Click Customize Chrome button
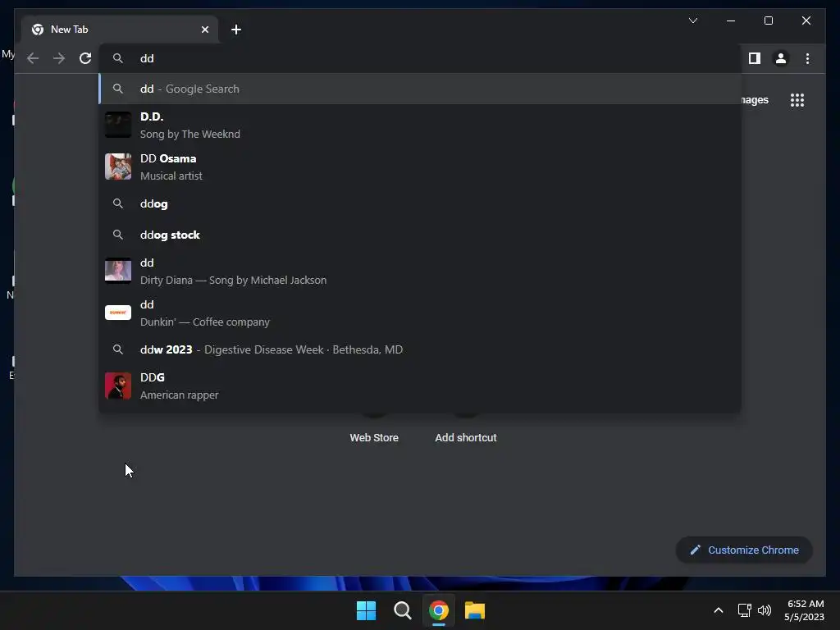This screenshot has width=840, height=630. (x=744, y=550)
